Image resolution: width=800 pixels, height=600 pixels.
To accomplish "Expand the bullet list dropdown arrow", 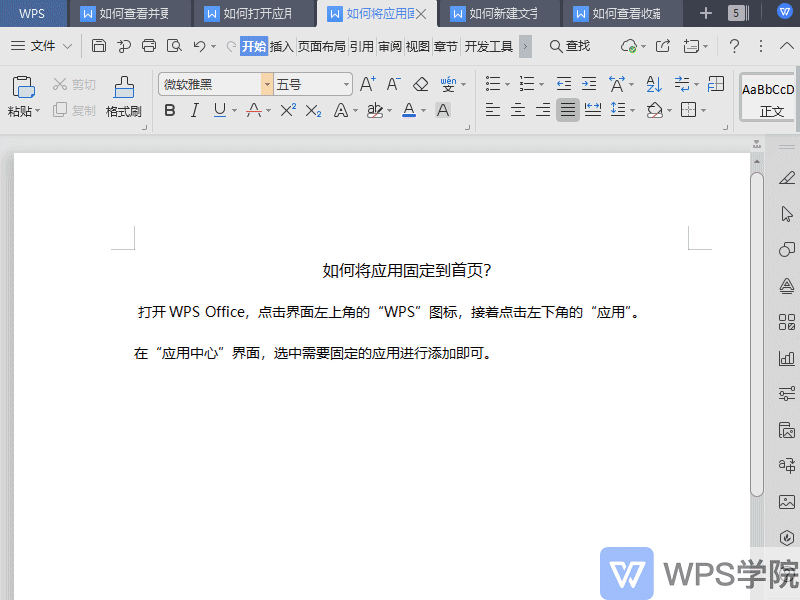I will (x=507, y=84).
